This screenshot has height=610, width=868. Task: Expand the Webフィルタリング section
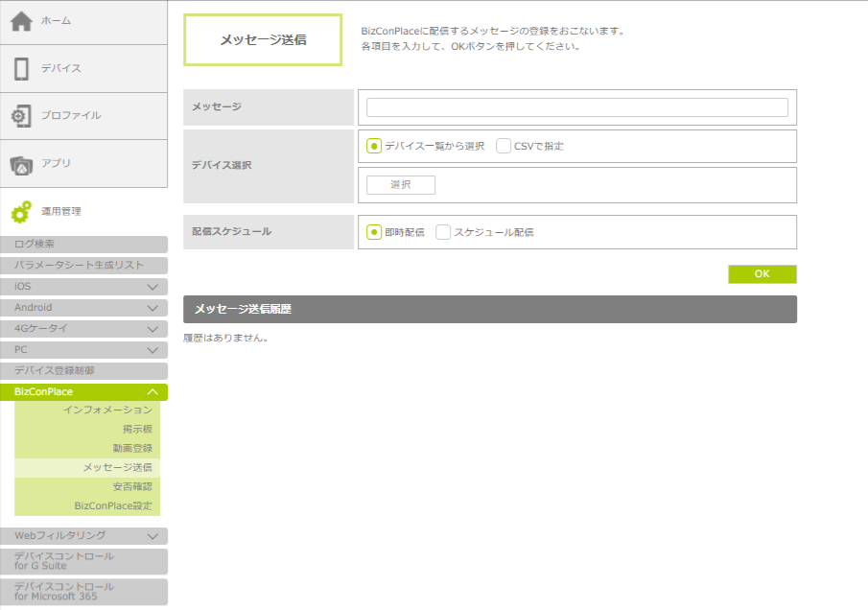tap(152, 536)
